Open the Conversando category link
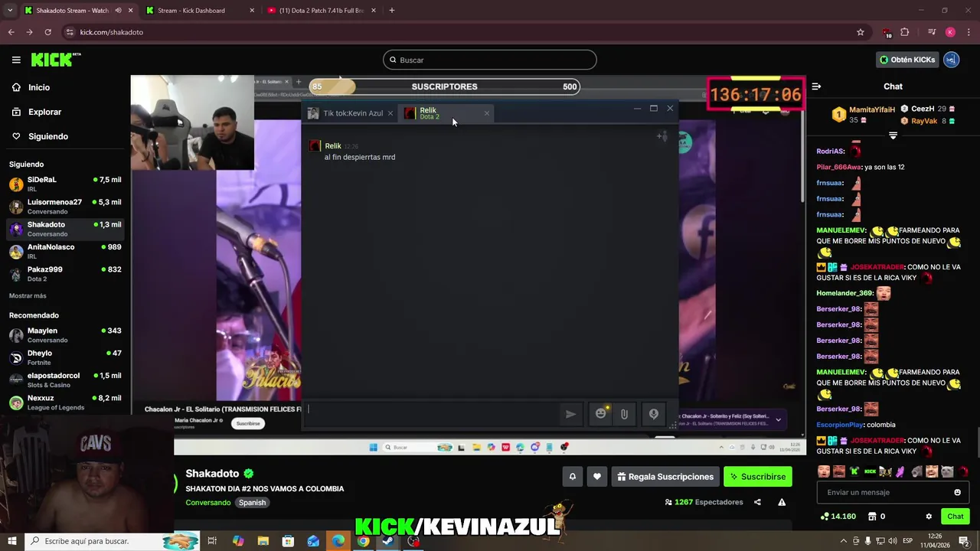This screenshot has width=980, height=551. coord(208,503)
